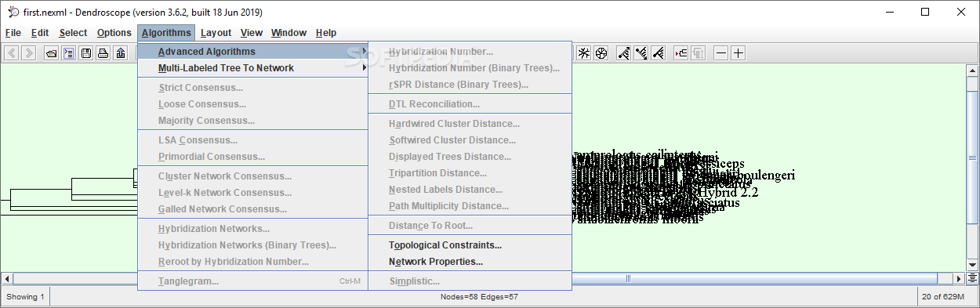Open the Select menu
980x308 pixels.
(x=73, y=33)
